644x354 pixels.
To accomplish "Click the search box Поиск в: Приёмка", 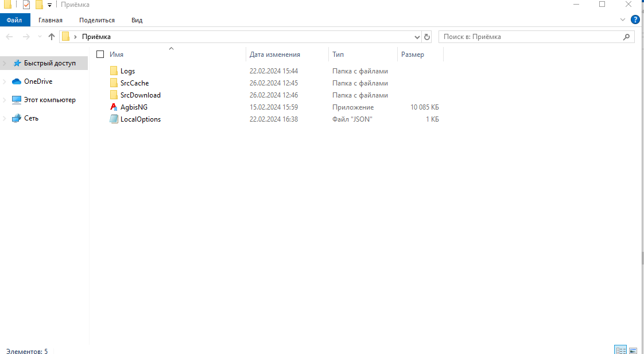I will coord(531,37).
